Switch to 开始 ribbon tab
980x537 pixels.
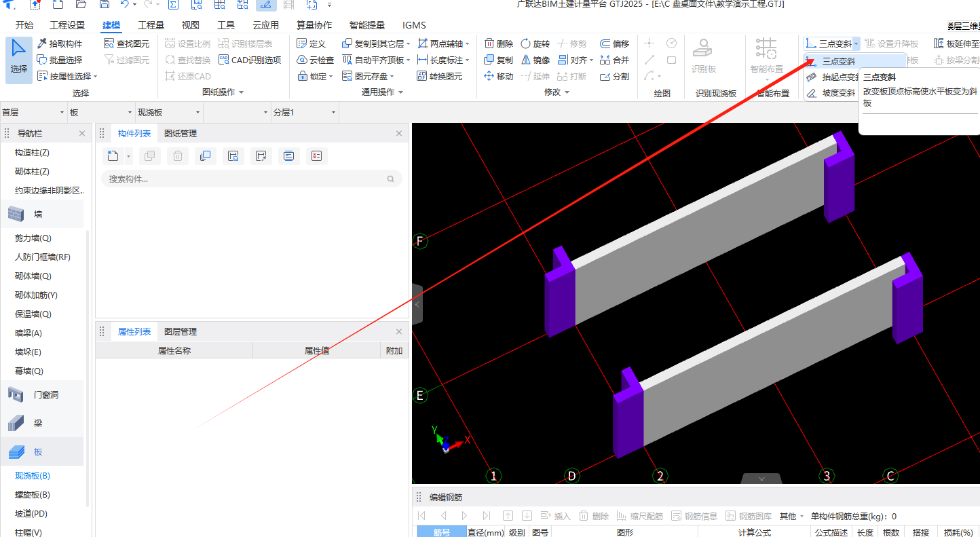(24, 25)
